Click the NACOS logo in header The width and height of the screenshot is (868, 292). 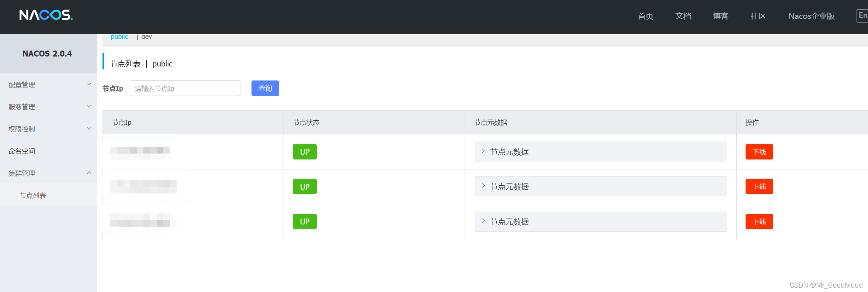pos(46,15)
